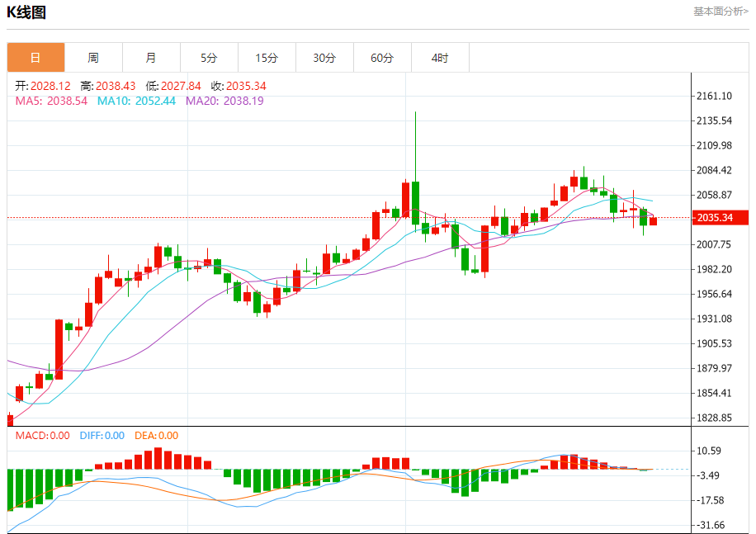Click the DEA:0.00 indicator label
The height and width of the screenshot is (534, 756).
[157, 436]
